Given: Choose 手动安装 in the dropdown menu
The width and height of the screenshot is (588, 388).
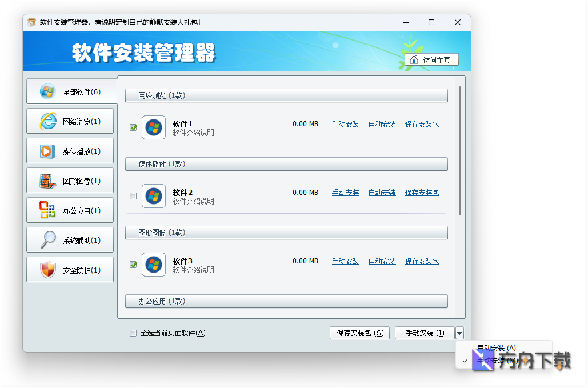Looking at the screenshot, I should 499,361.
